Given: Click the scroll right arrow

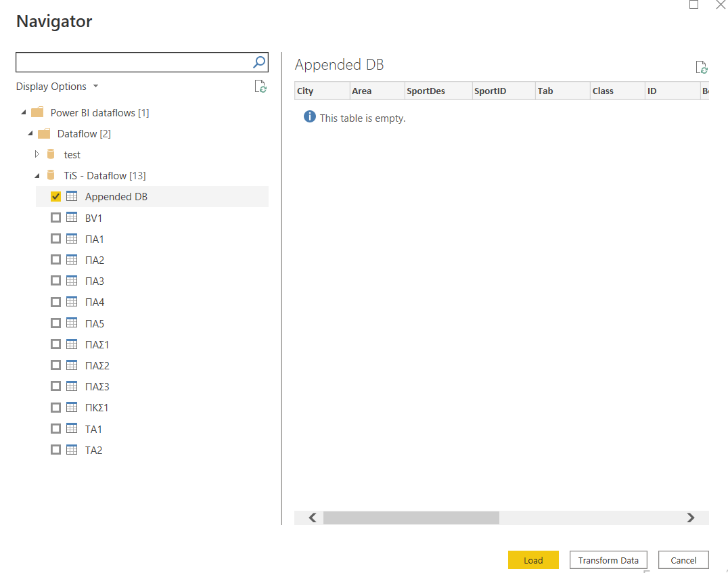Looking at the screenshot, I should click(691, 518).
